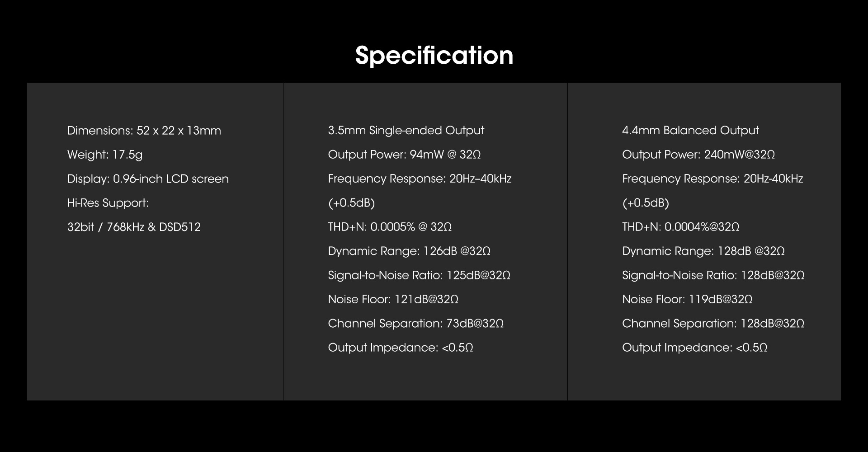Click the Output Power: 94mW line
The image size is (868, 452).
(x=404, y=155)
